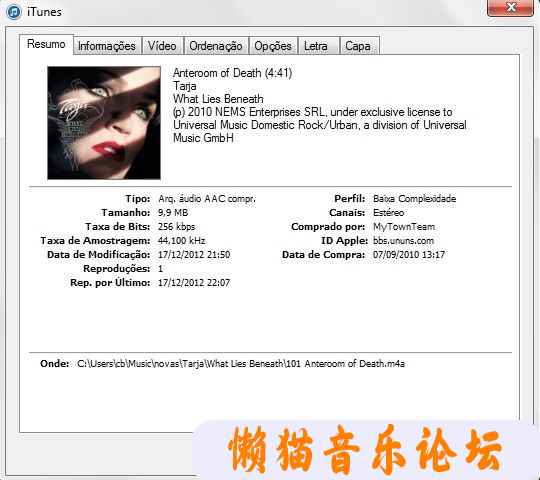Select the Vídeo tab
This screenshot has width=540, height=480.
(x=162, y=46)
